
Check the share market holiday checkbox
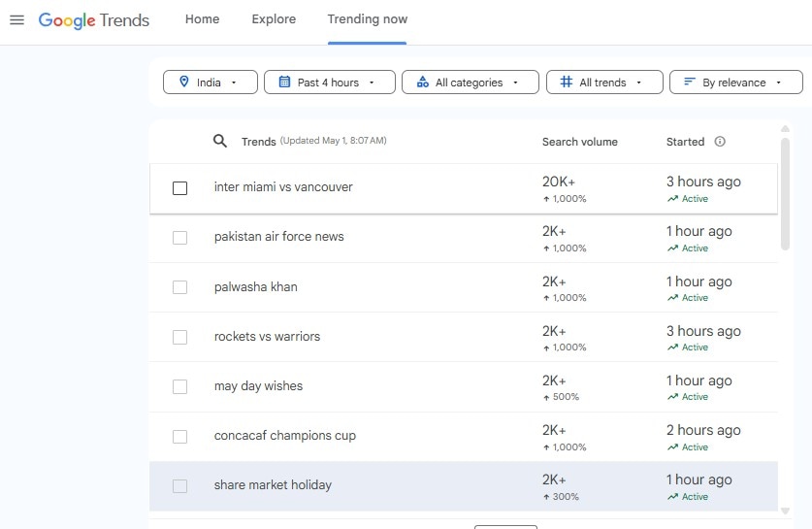tap(179, 486)
